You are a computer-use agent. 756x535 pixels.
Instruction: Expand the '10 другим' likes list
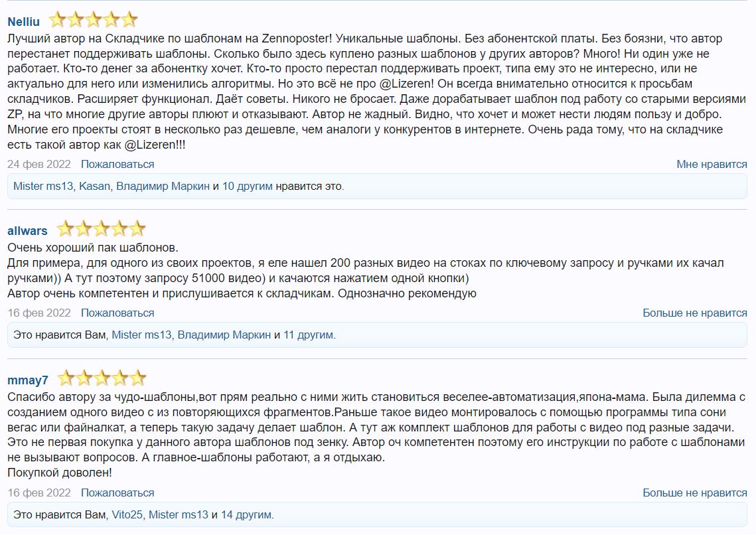coord(247,187)
